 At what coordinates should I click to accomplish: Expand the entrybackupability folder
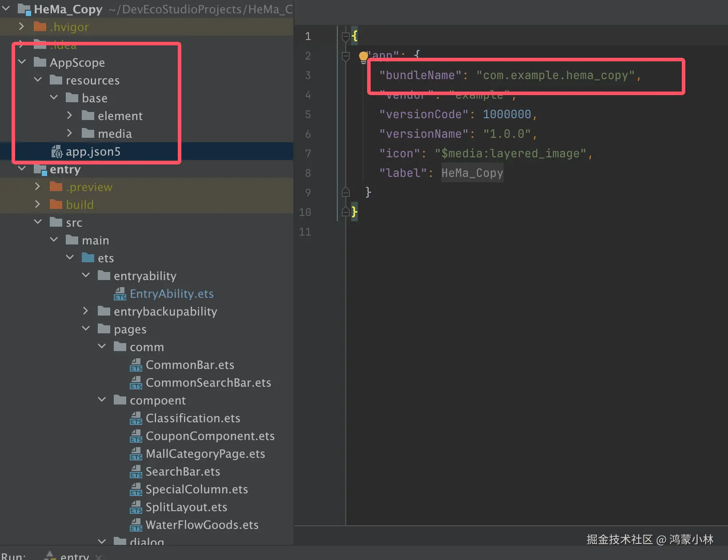click(86, 311)
